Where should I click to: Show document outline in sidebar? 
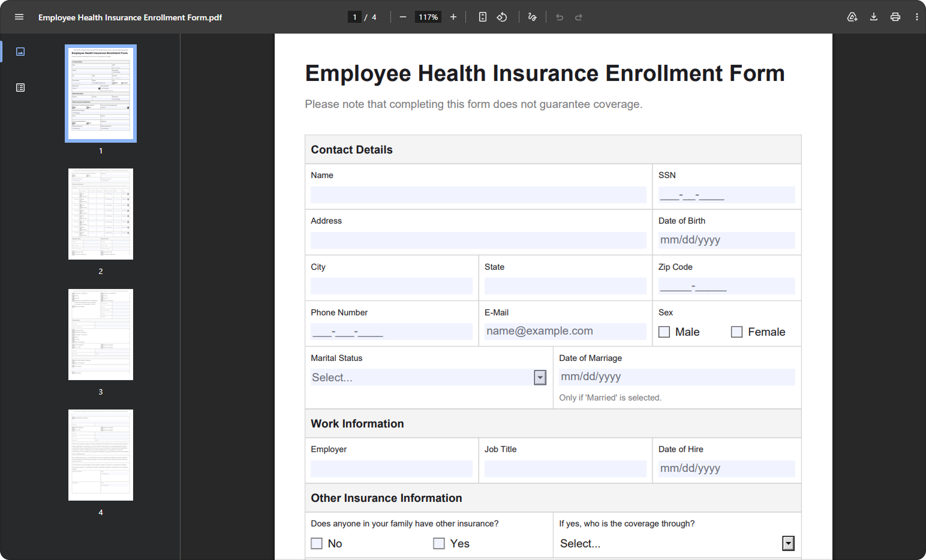20,88
